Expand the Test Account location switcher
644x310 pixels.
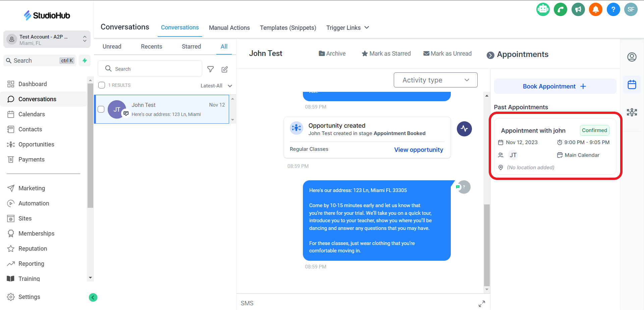pyautogui.click(x=47, y=39)
